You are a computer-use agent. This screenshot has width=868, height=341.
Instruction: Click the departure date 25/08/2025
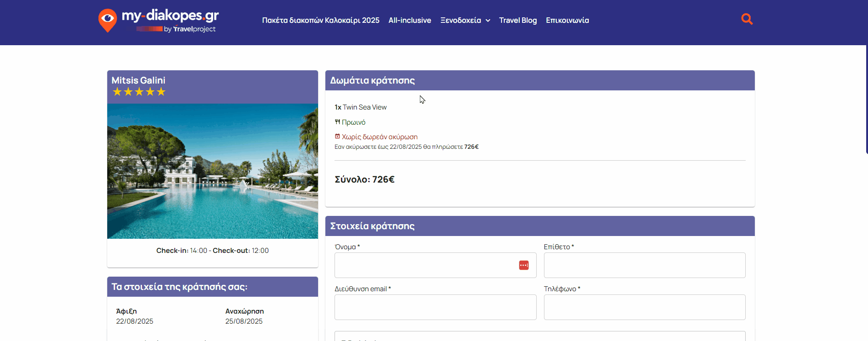tap(244, 321)
